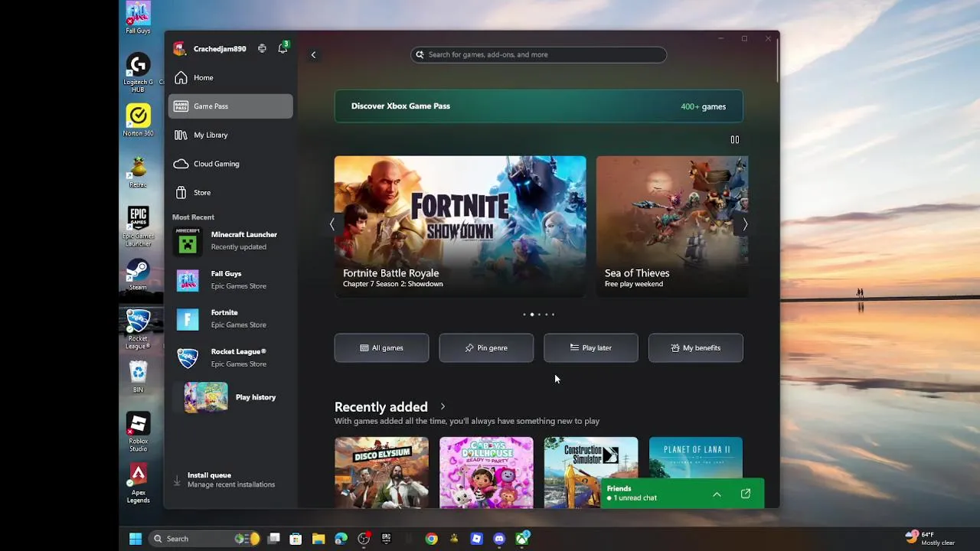This screenshot has height=551, width=980.
Task: Open Steam desktop shortcut
Action: click(138, 275)
